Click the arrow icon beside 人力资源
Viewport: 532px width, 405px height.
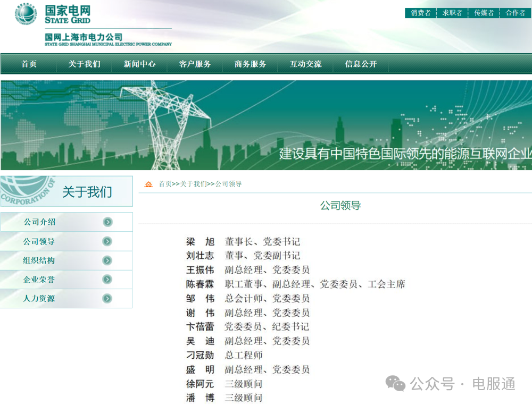107,299
